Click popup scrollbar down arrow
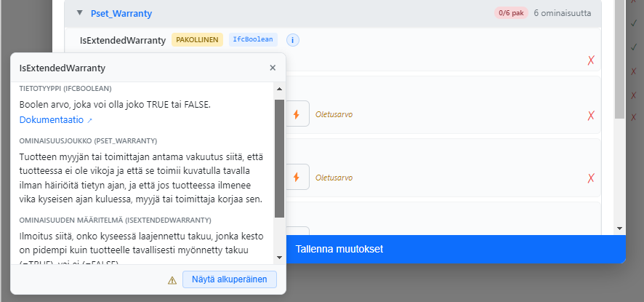 pos(279,258)
